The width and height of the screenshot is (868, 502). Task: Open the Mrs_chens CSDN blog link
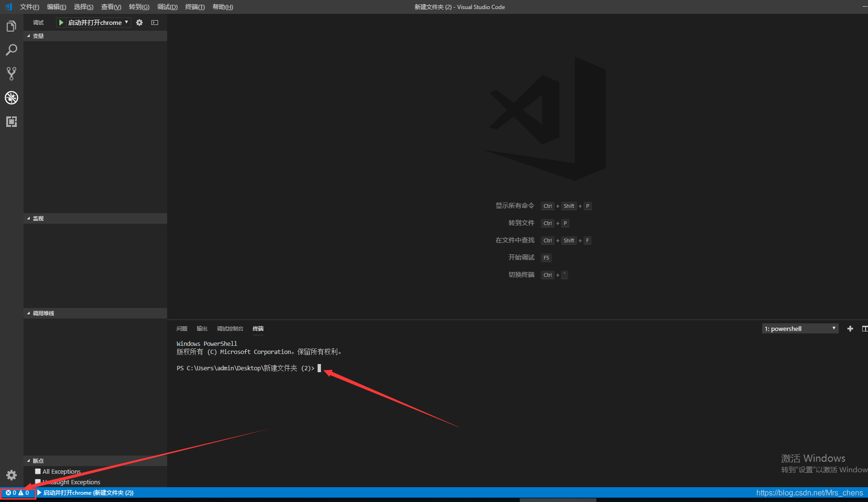pyautogui.click(x=811, y=492)
